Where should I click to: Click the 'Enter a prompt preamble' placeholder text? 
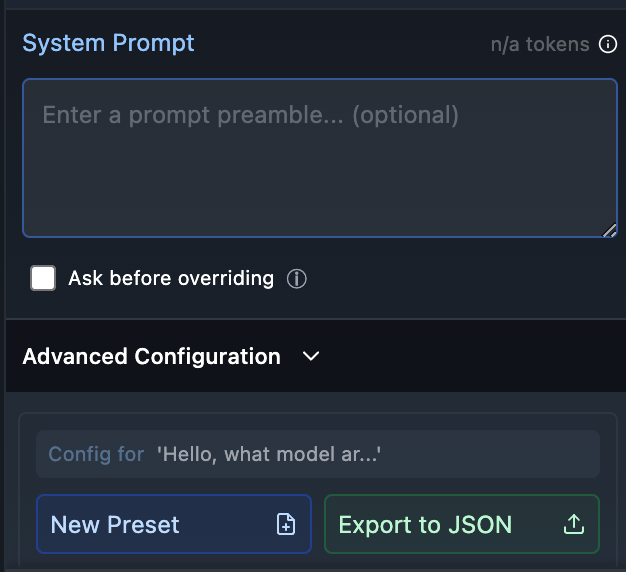250,115
